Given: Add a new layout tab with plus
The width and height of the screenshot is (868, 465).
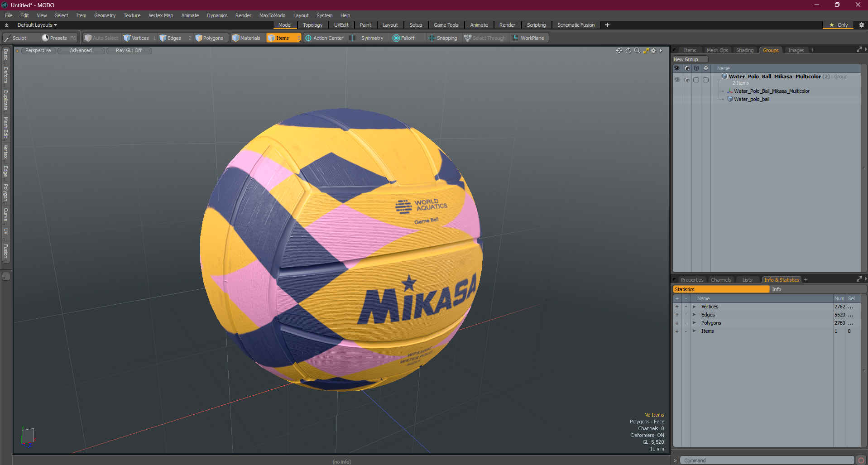Looking at the screenshot, I should pos(607,25).
